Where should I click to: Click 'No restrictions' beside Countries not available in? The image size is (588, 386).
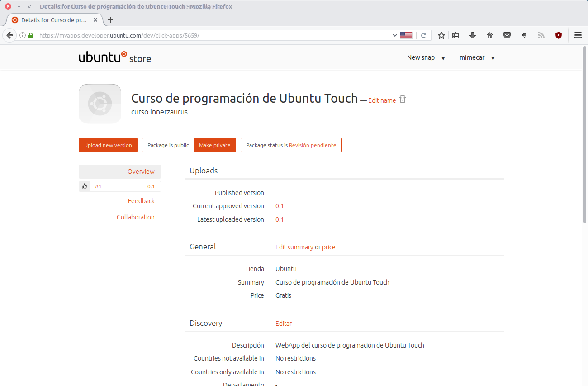pos(295,358)
